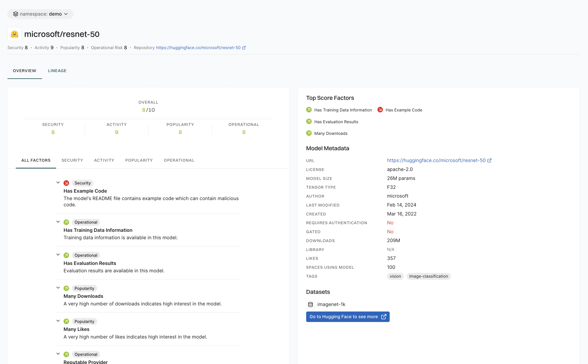Click green arrow icon by Has Evaluation Results top factor
The width and height of the screenshot is (588, 364).
pos(309,122)
